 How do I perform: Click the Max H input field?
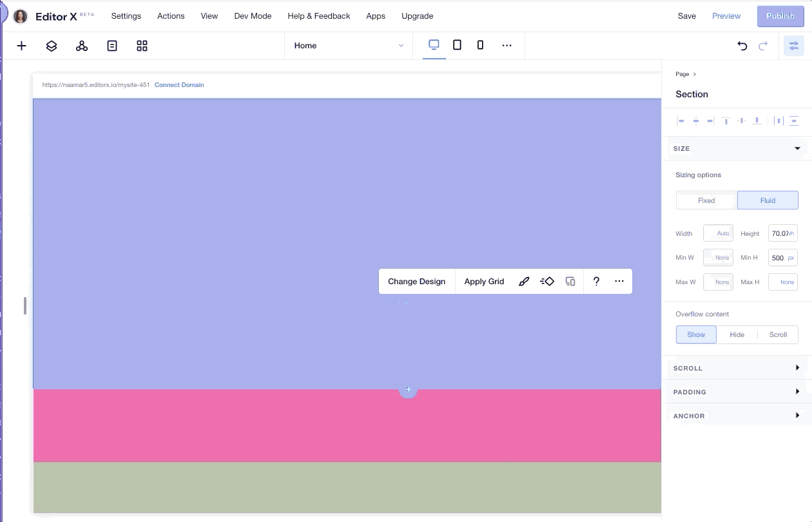(x=782, y=282)
